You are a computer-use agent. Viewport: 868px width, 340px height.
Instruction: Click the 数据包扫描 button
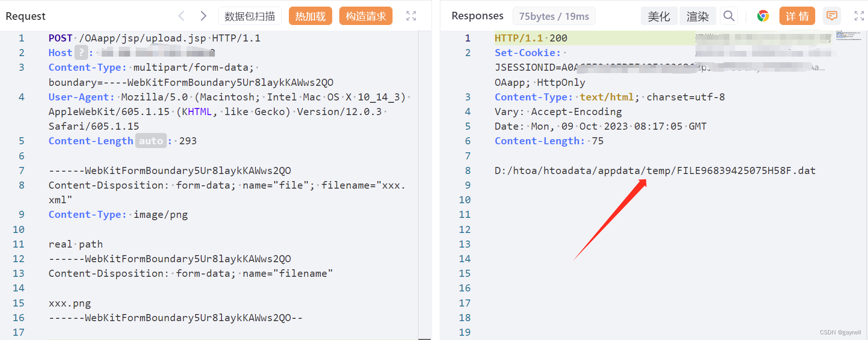(x=250, y=16)
